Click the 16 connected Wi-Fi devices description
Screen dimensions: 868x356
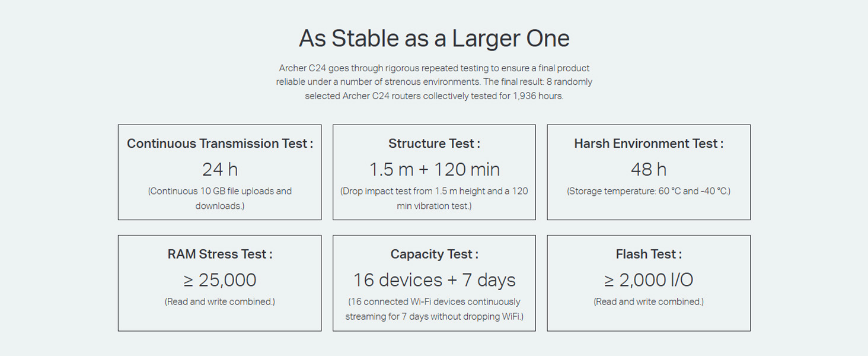coord(434,309)
